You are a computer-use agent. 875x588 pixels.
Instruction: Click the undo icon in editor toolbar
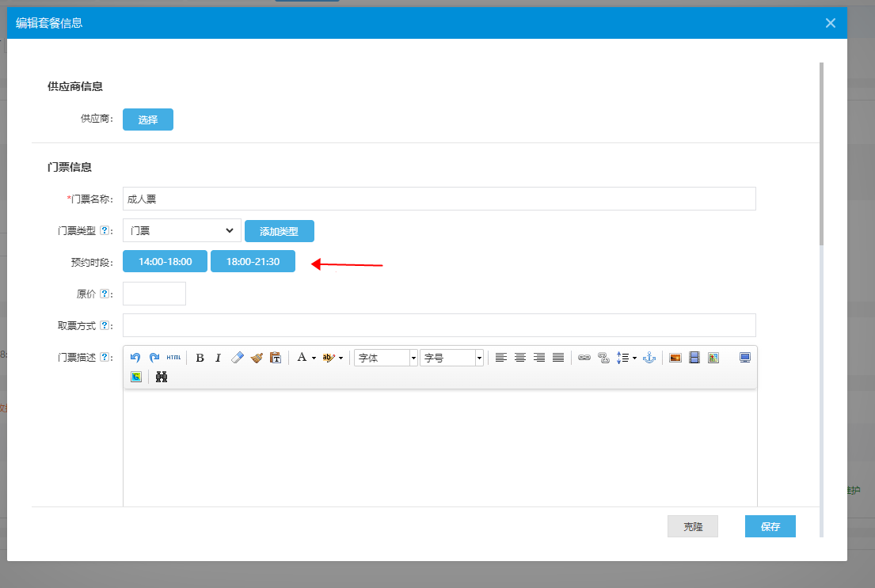click(135, 358)
